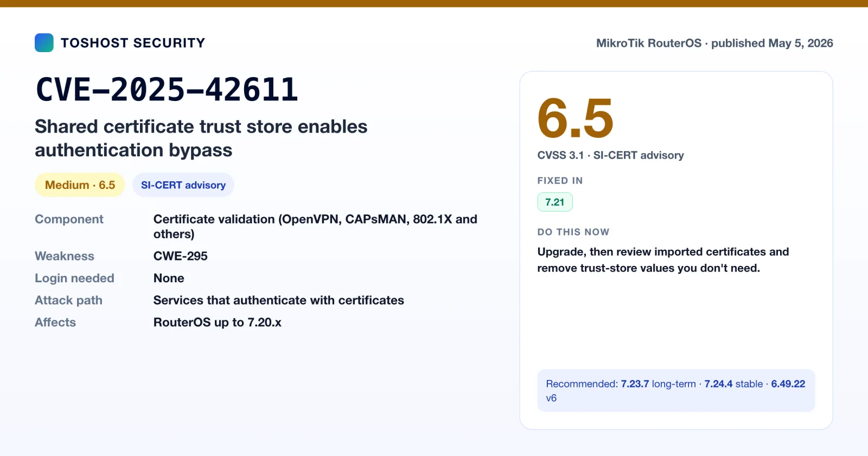Screen dimensions: 868x456
Task: Click the FIXED IN label
Action: (x=560, y=181)
